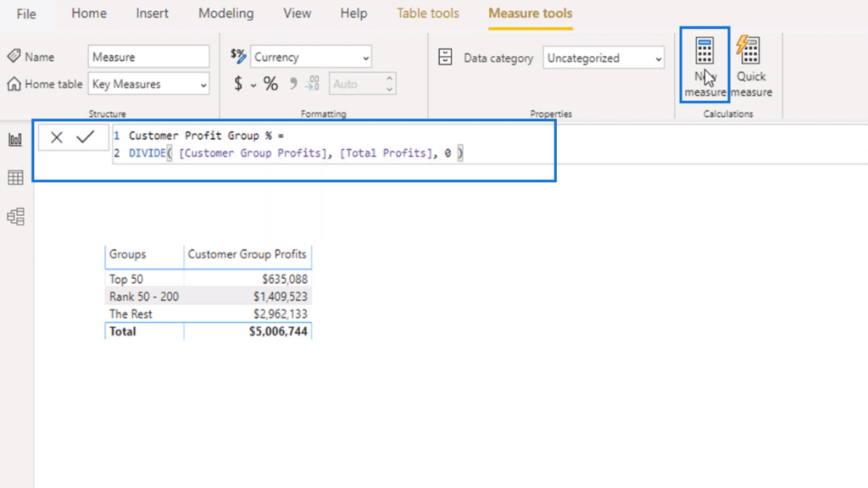
Task: Select the Measure tools tab
Action: tap(531, 14)
